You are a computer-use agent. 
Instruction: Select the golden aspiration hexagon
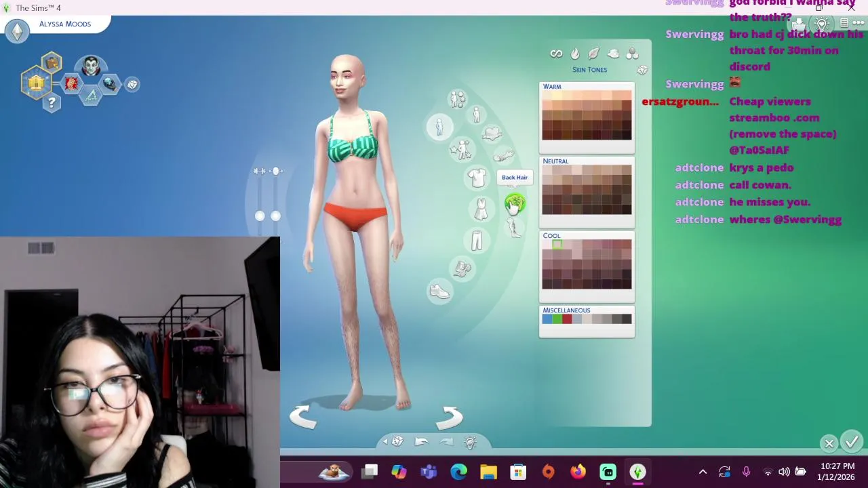36,83
